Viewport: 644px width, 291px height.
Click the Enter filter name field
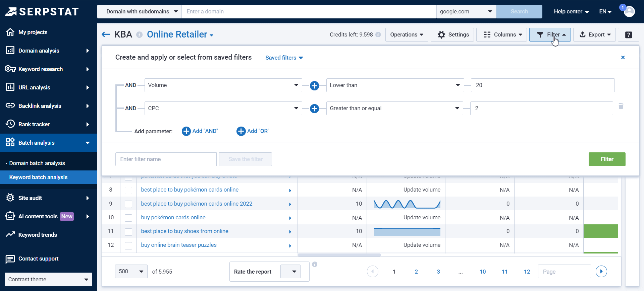(x=166, y=159)
